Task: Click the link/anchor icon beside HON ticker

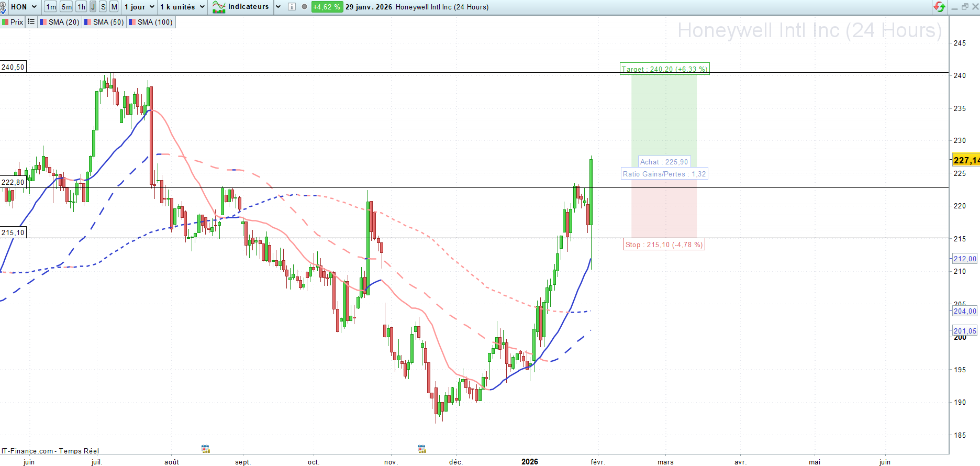Action: click(x=3, y=7)
